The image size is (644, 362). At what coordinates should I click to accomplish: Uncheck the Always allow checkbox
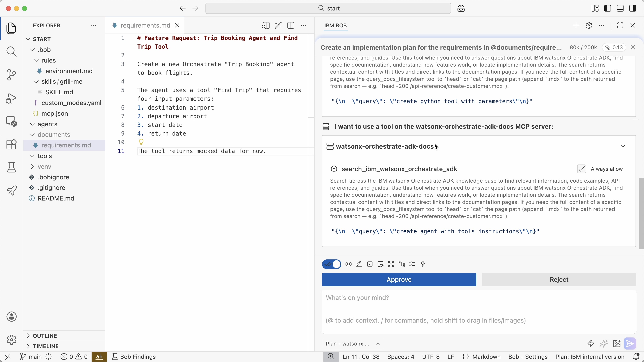click(581, 169)
